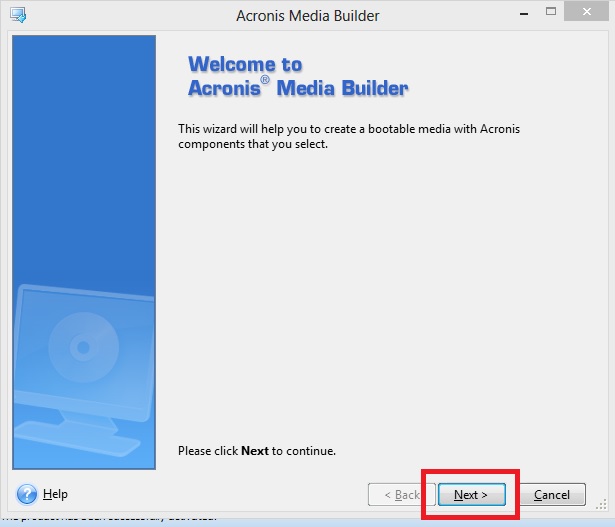Image resolution: width=615 pixels, height=527 pixels.
Task: Click the window title text in the title bar
Action: click(307, 15)
